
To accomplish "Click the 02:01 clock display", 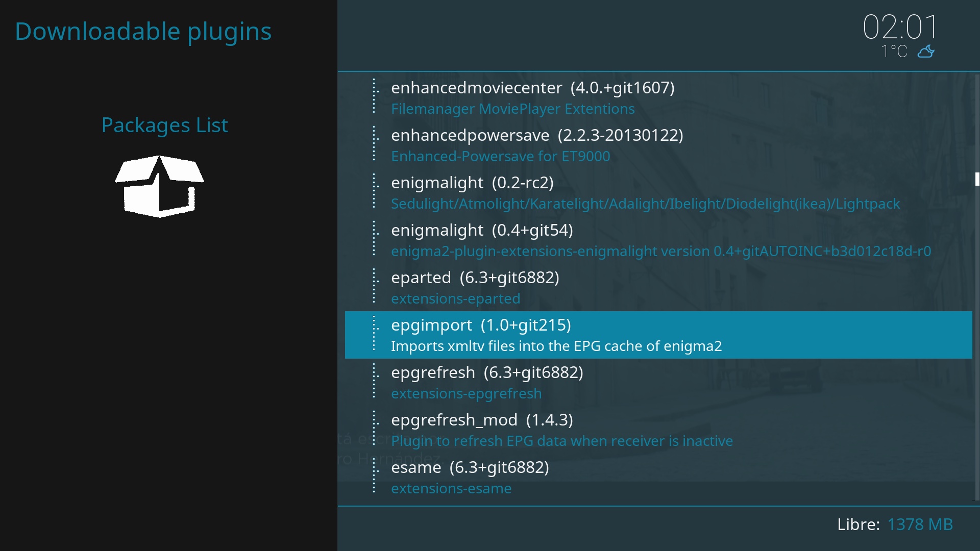I will [900, 27].
